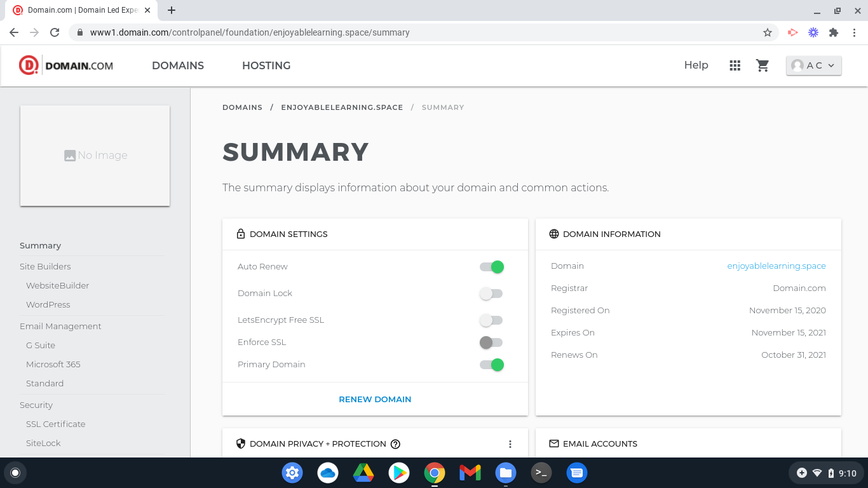The image size is (868, 488).
Task: Open SSL Certificate in sidebar
Action: point(56,424)
